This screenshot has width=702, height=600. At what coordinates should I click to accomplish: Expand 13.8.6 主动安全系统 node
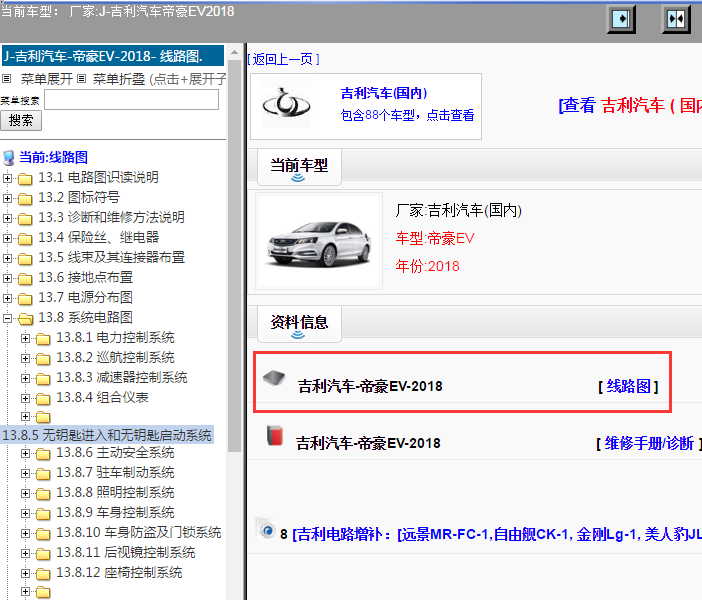[26, 454]
